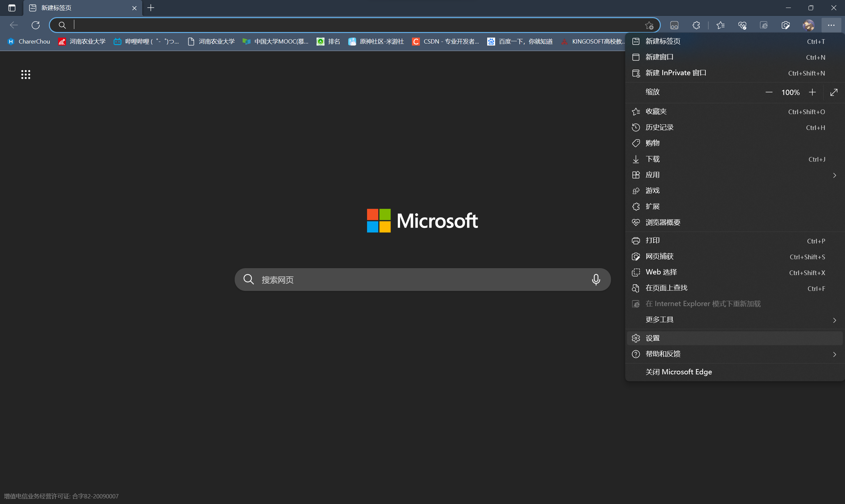The image size is (845, 504).
Task: Click the back navigation arrow
Action: pyautogui.click(x=14, y=25)
